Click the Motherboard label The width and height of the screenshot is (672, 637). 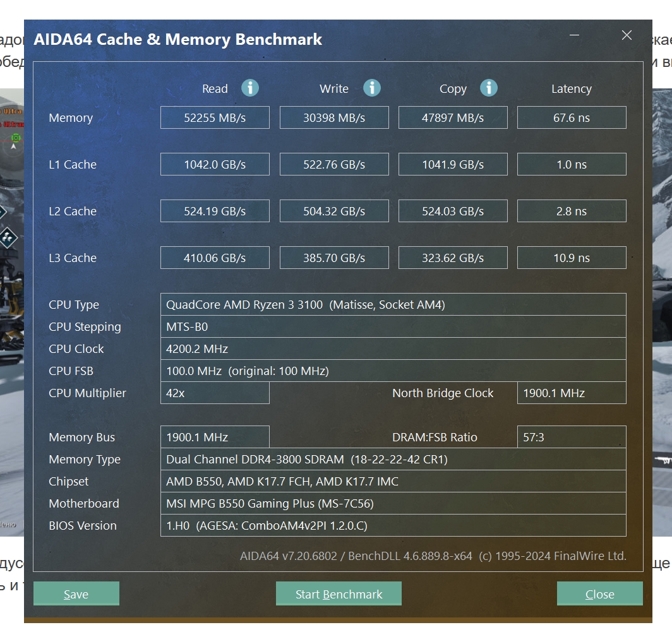84,504
